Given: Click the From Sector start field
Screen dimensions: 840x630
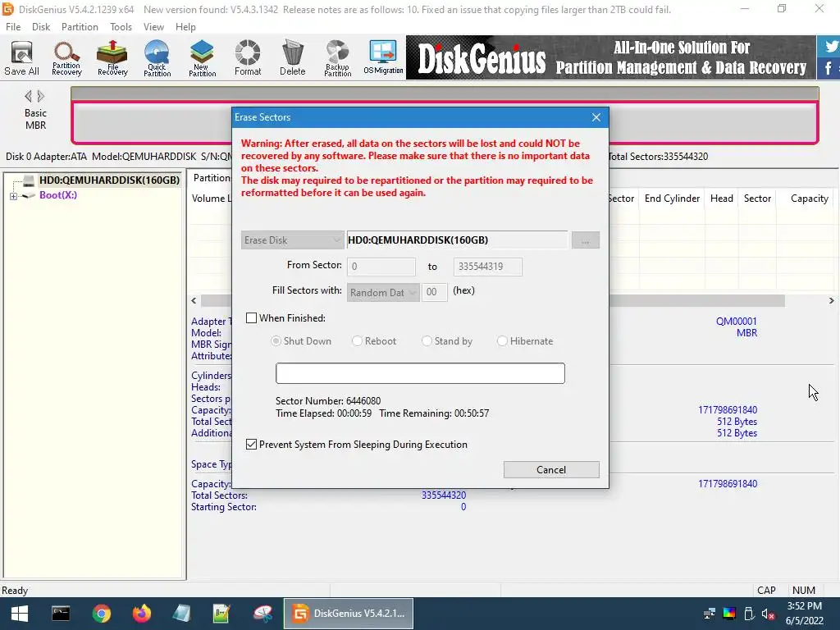Looking at the screenshot, I should point(381,267).
